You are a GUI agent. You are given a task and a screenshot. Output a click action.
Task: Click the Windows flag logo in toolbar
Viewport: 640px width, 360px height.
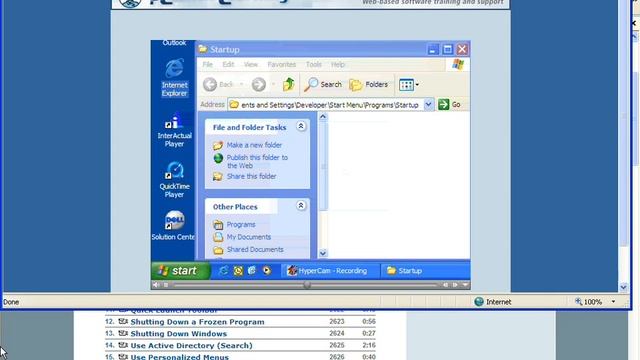(x=458, y=64)
